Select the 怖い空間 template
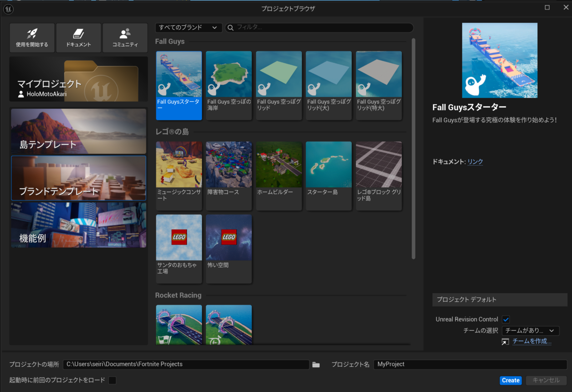This screenshot has width=572, height=392. coord(229,249)
